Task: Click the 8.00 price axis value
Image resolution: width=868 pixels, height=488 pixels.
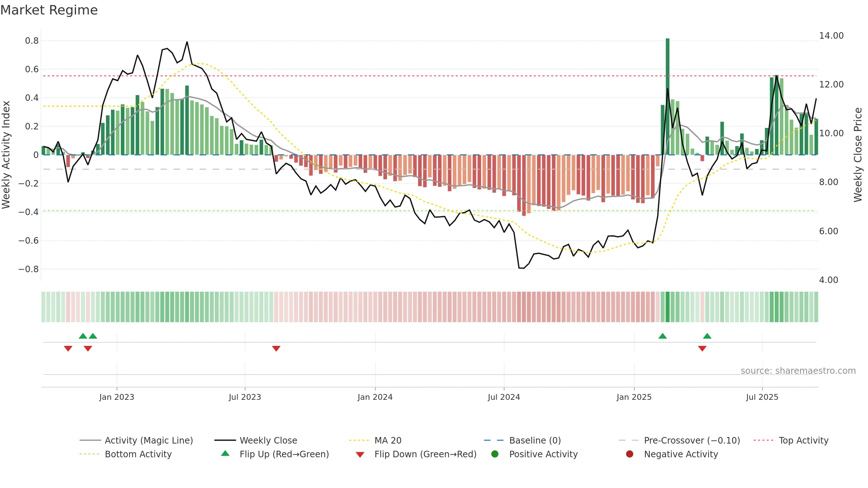Action: [829, 182]
